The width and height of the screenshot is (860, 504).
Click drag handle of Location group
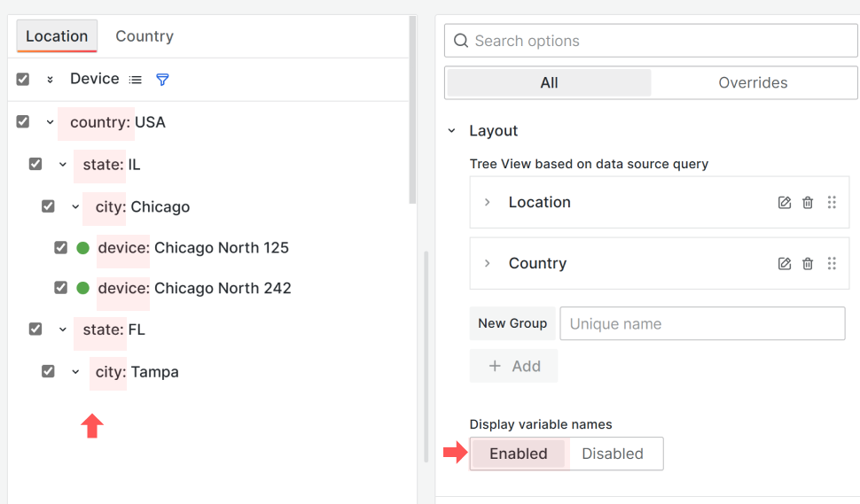pos(832,203)
